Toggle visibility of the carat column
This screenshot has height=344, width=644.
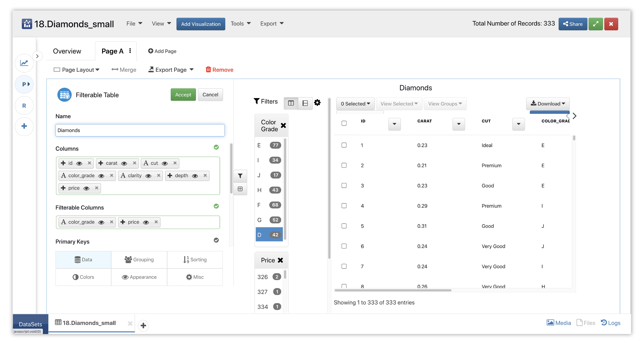(x=124, y=163)
